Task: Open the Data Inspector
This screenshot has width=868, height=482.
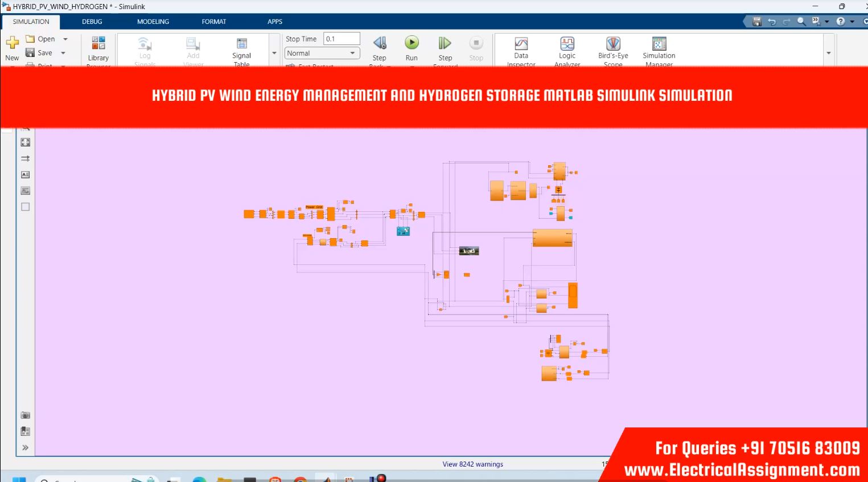Action: point(521,48)
